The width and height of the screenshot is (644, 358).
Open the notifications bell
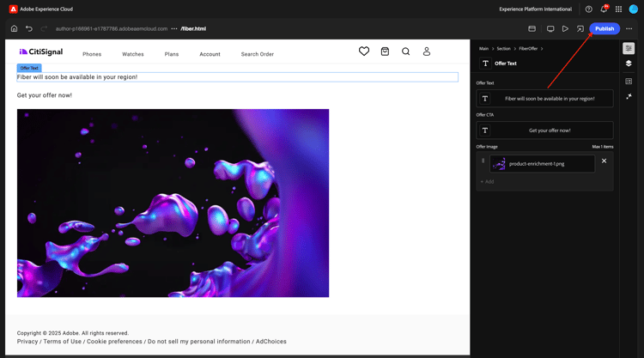(604, 9)
